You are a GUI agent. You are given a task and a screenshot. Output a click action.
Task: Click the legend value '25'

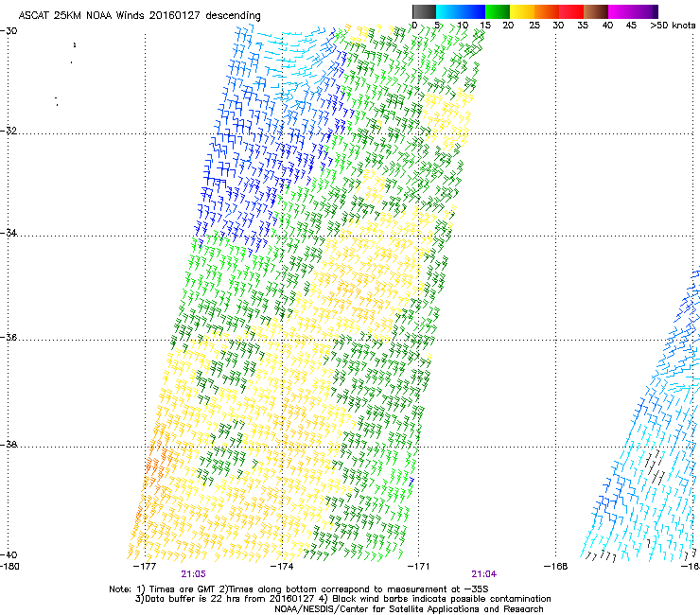(x=534, y=26)
